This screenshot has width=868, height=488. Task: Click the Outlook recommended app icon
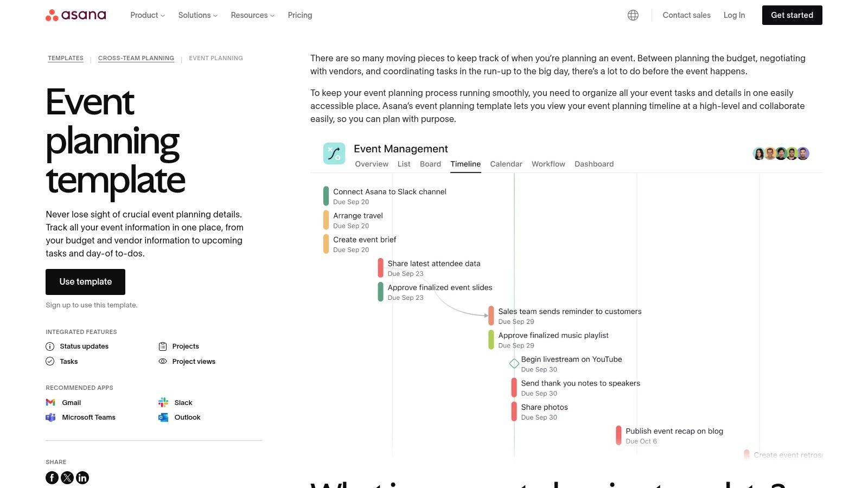point(162,417)
